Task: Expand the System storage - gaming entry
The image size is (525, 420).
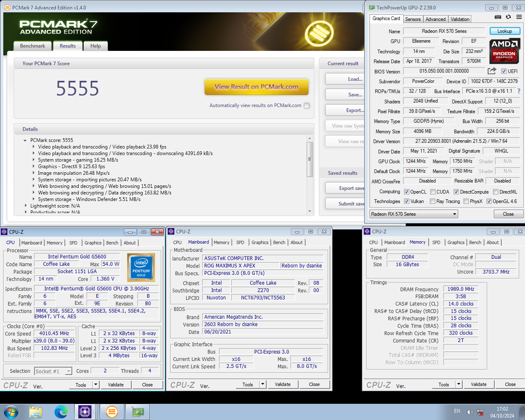Action: pyautogui.click(x=34, y=160)
